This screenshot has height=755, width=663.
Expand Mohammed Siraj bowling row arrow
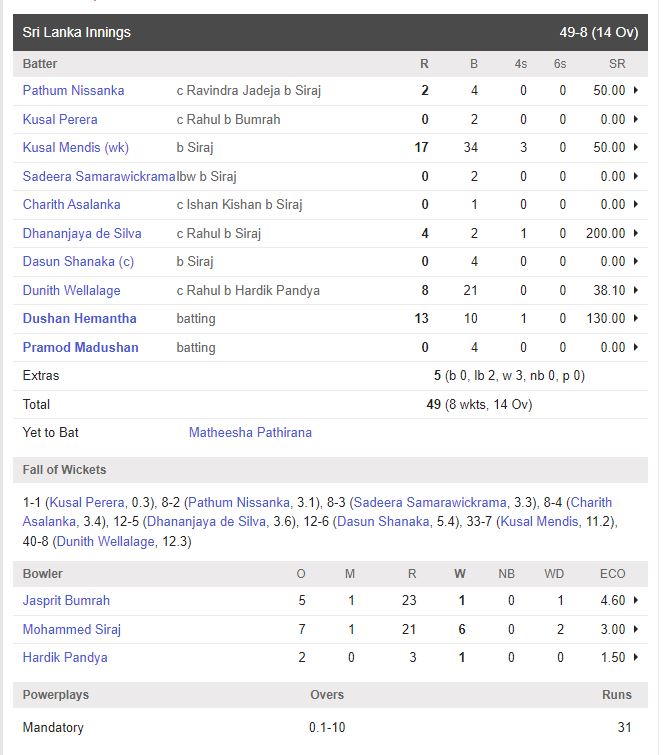coord(636,630)
